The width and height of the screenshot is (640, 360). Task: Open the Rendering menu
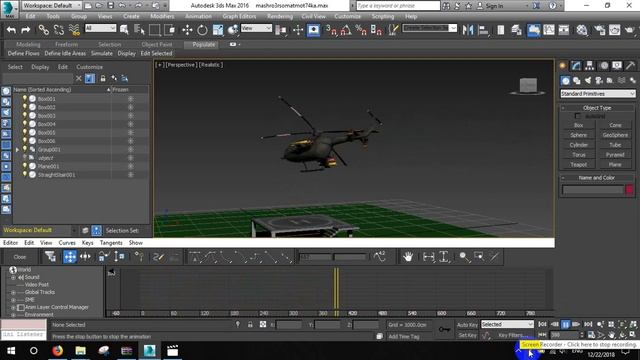[x=280, y=16]
